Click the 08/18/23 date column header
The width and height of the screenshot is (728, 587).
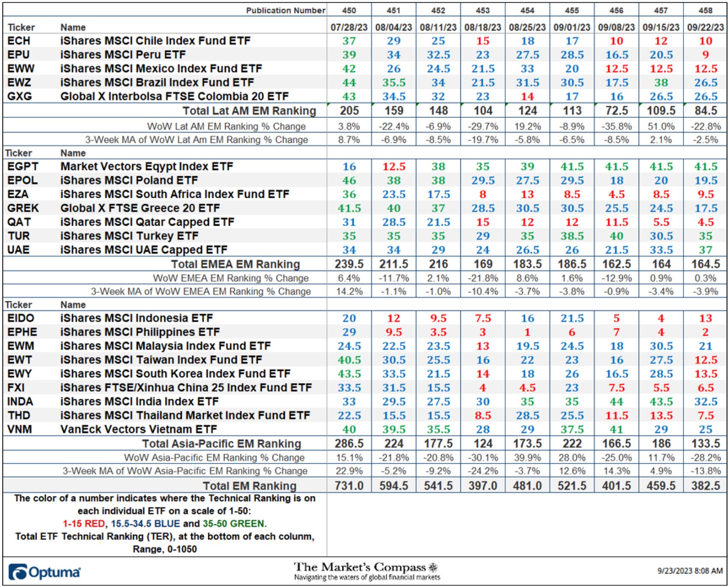pos(483,27)
